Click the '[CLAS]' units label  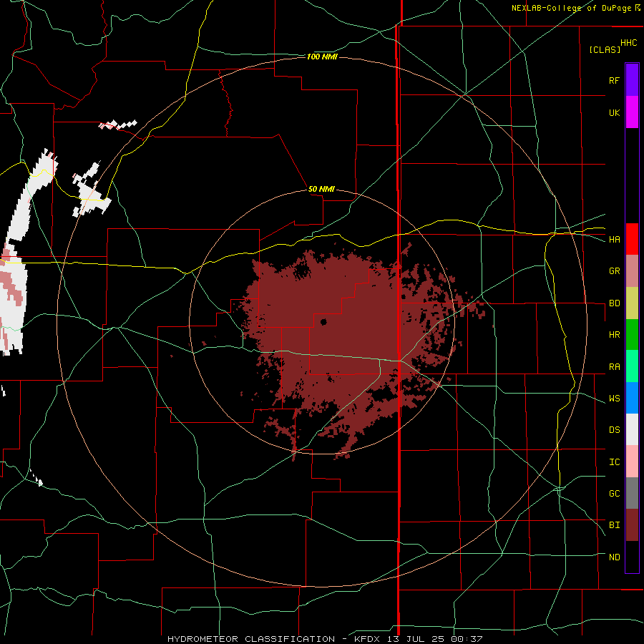605,49
